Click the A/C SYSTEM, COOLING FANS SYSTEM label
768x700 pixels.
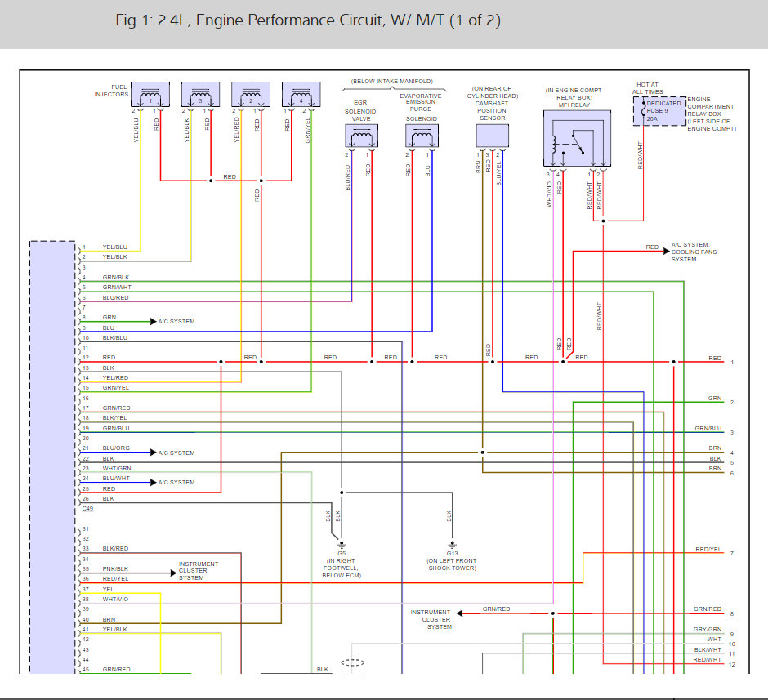click(694, 252)
